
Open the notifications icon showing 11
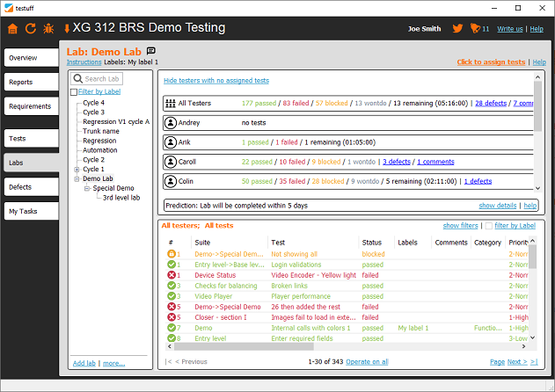pos(475,28)
